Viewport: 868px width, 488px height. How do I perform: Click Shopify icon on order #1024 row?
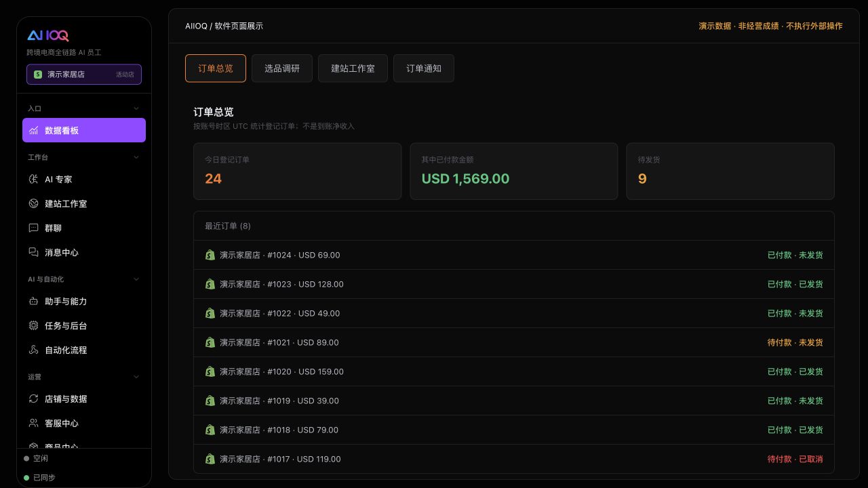click(x=210, y=256)
